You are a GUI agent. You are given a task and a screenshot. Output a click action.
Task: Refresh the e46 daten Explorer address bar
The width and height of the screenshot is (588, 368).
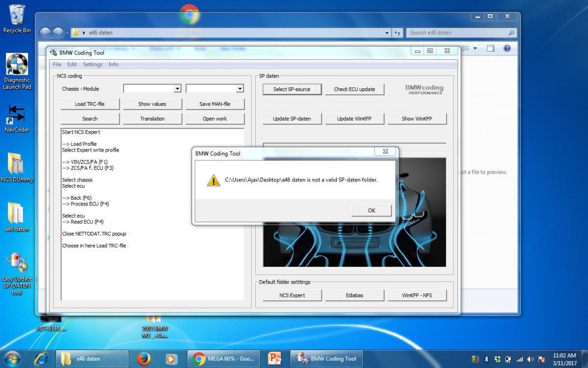(398, 33)
